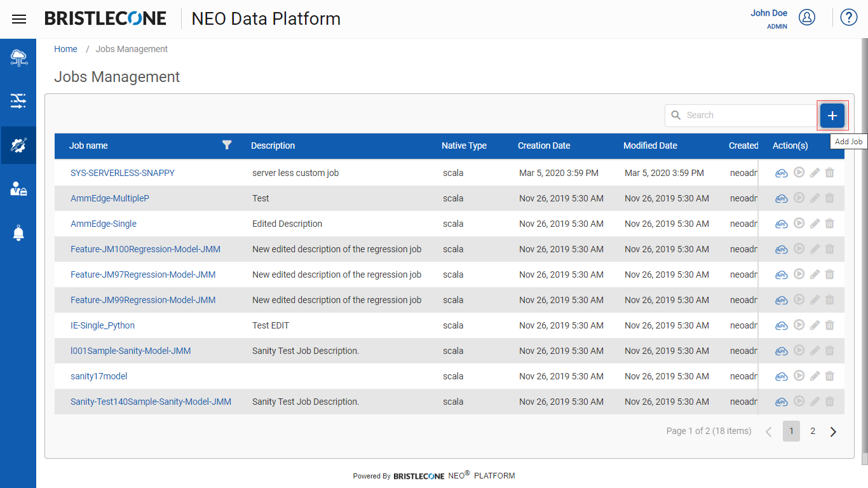Run the AmmEdge-Single job
868x488 pixels.
coord(799,223)
